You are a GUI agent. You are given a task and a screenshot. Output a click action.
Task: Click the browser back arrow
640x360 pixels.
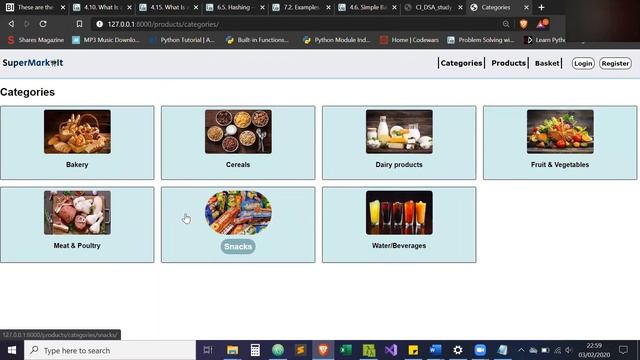pyautogui.click(x=11, y=24)
